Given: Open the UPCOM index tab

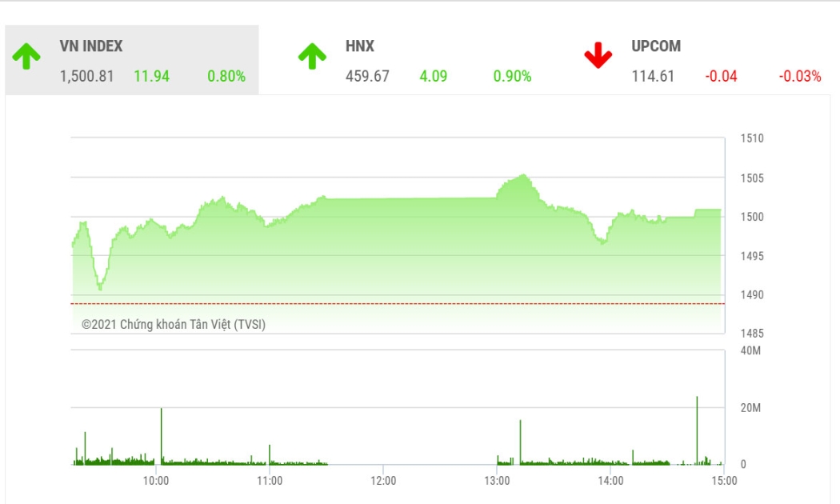Looking at the screenshot, I should (x=703, y=60).
